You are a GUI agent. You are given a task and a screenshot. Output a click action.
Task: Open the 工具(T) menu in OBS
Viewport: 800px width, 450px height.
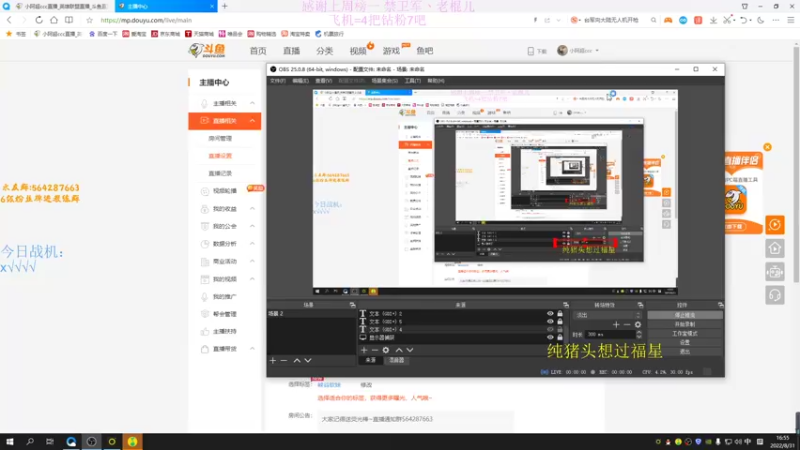[413, 81]
